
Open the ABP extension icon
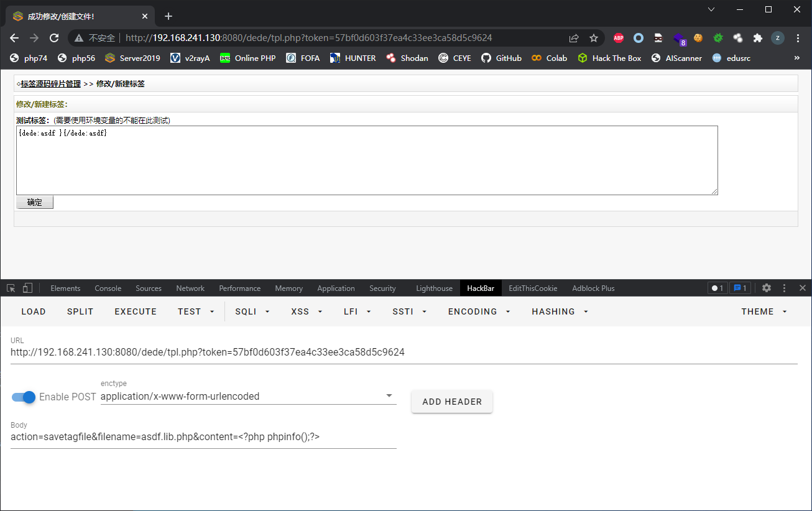pyautogui.click(x=619, y=38)
